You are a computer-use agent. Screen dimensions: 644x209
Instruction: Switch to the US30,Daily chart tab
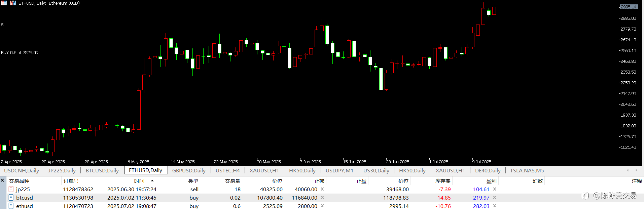pos(376,170)
